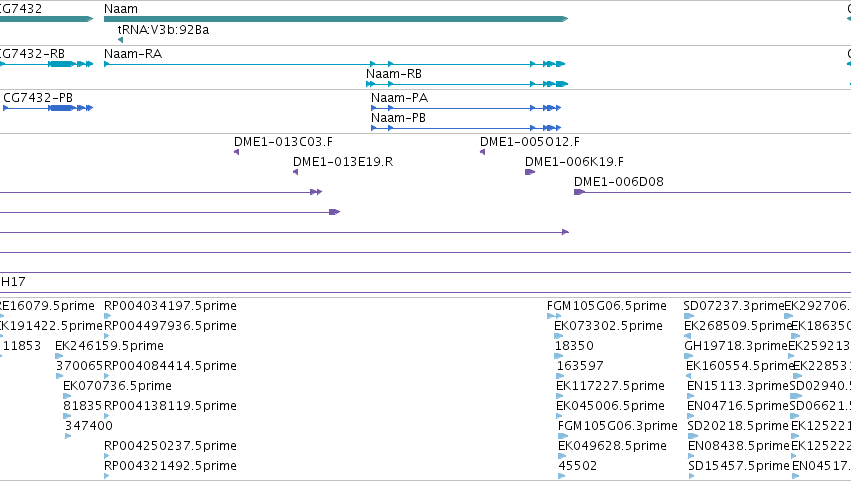Click the DME1-005O12.F arrow marker
Viewport: 851px width, 481px height.
[x=482, y=152]
